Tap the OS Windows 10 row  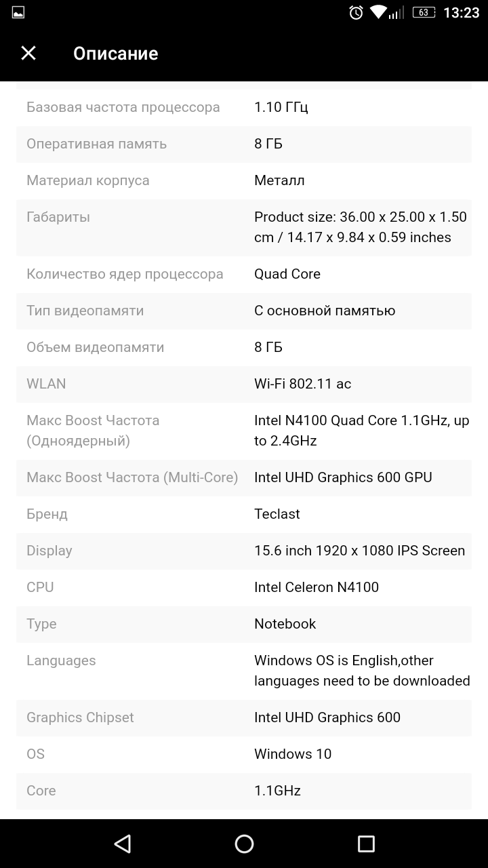point(244,754)
